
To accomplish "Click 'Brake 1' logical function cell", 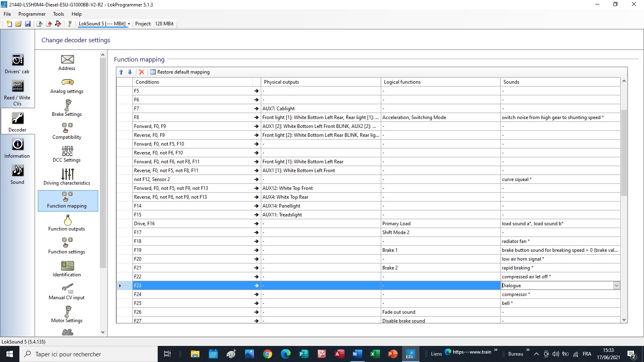I will 441,250.
